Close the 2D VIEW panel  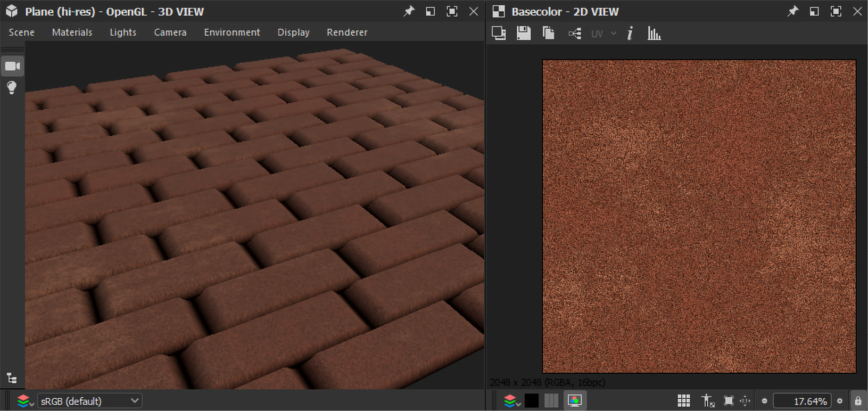857,11
